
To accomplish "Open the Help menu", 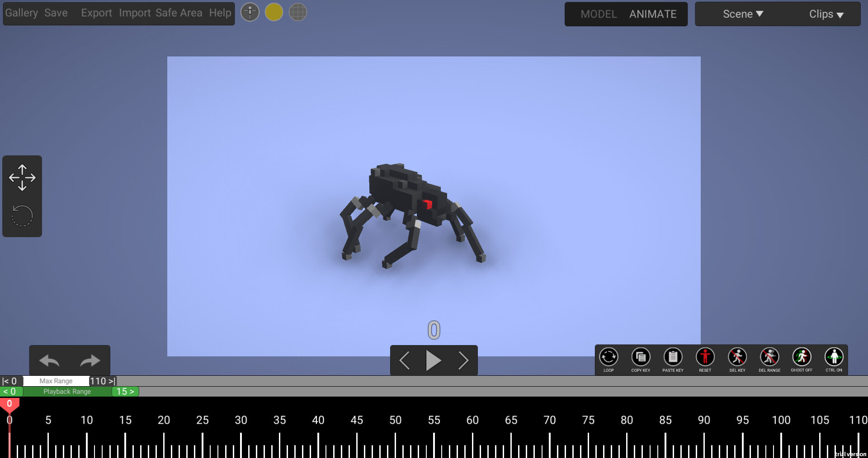I will 220,13.
